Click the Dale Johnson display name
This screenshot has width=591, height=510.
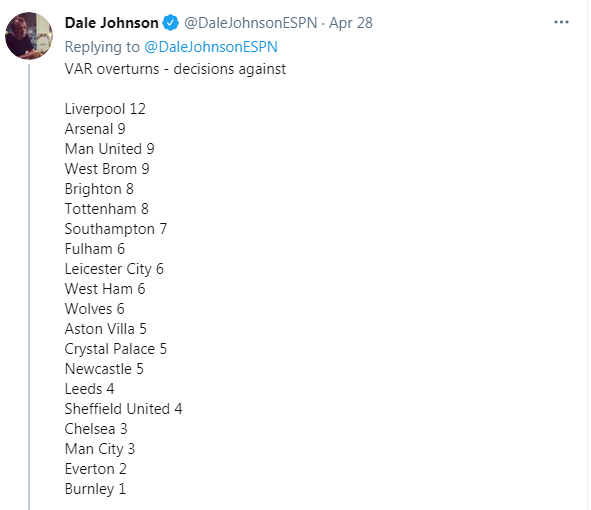pos(112,23)
